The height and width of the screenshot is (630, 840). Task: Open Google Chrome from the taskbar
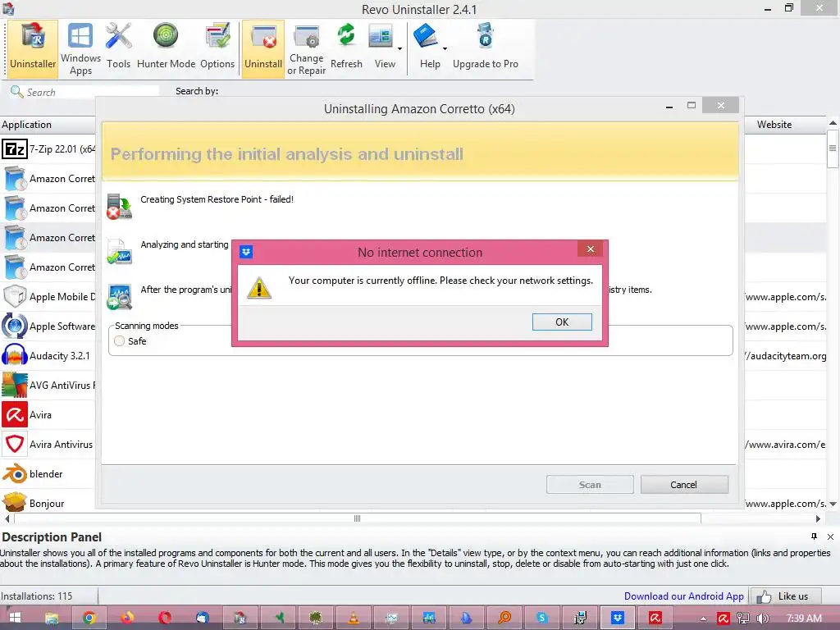tap(89, 618)
